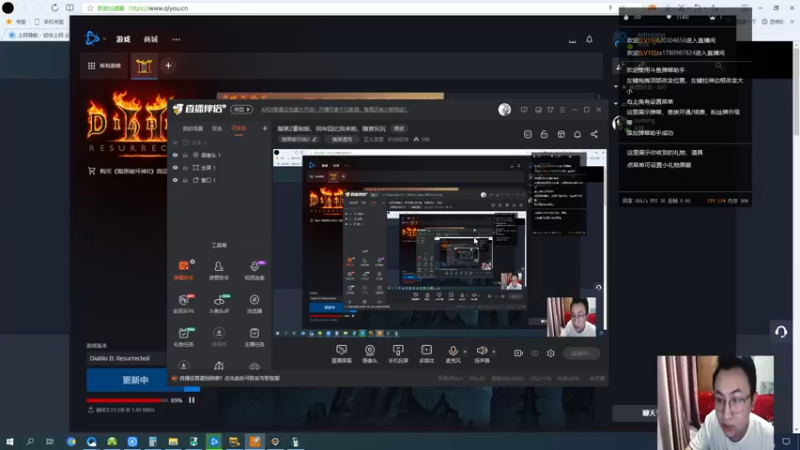Switch to the active orange scene tab
This screenshot has height=450, width=800.
[239, 129]
